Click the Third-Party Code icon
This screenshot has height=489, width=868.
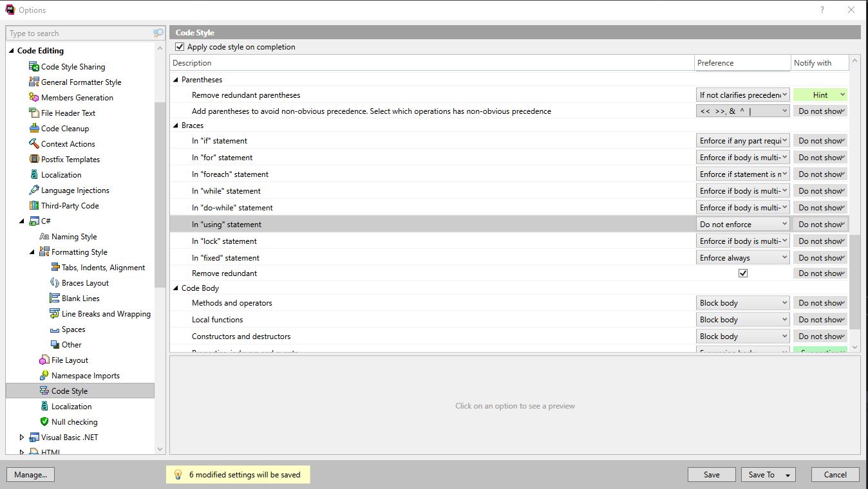pyautogui.click(x=34, y=205)
